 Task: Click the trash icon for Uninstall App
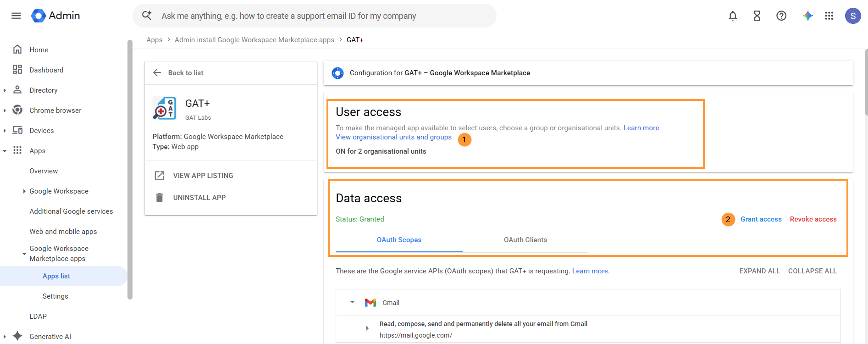(x=160, y=198)
